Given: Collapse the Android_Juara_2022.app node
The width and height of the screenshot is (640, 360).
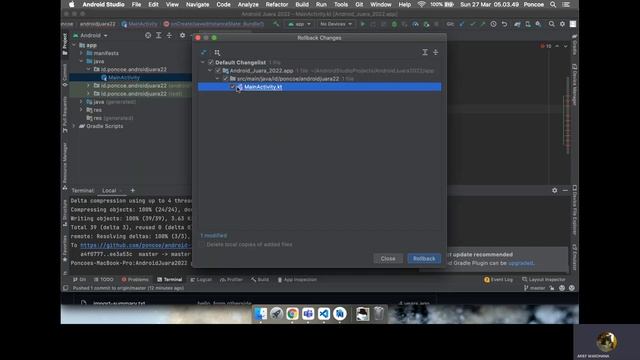Looking at the screenshot, I should tap(210, 71).
